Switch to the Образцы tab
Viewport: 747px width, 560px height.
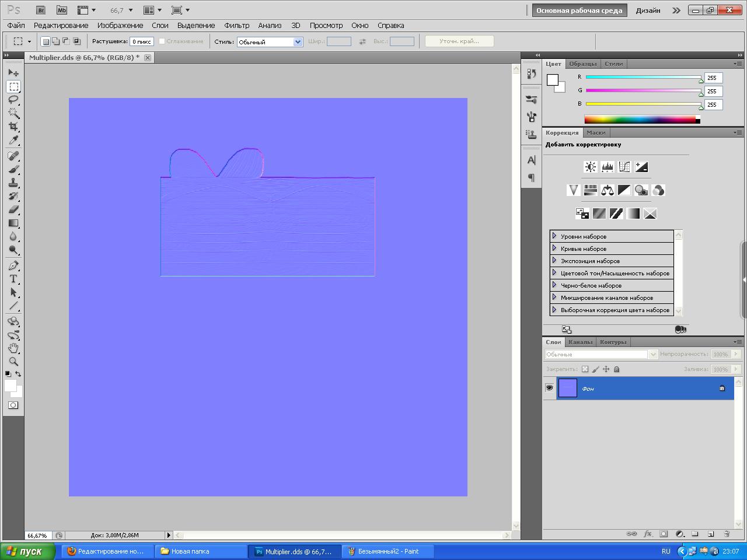pos(583,64)
